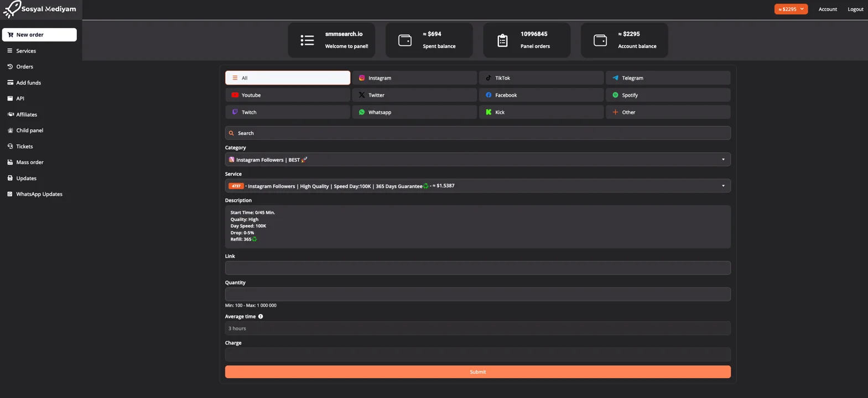Viewport: 868px width, 398px height.
Task: Select the Instagram platform filter
Action: click(x=414, y=78)
